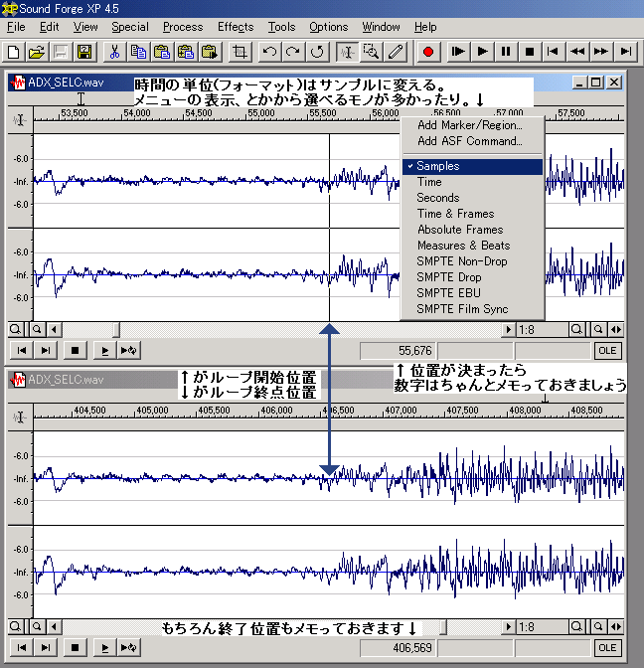Click Forward in main toolbar

point(601,52)
